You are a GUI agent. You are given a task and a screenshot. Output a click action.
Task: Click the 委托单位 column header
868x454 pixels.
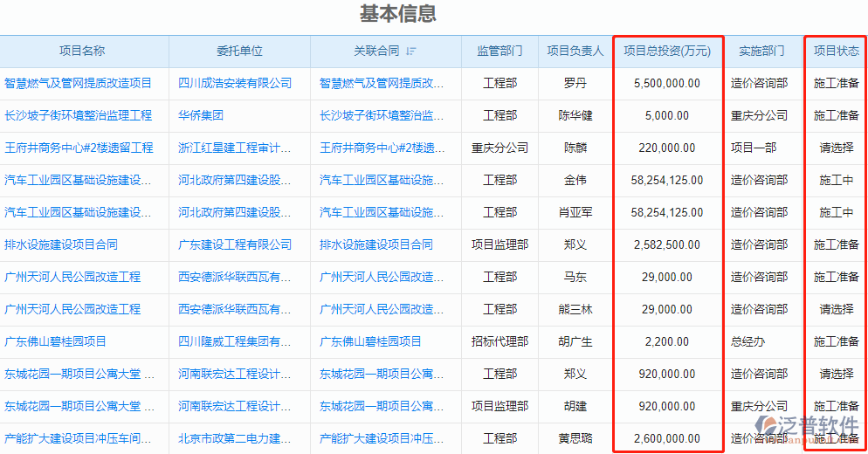tap(239, 51)
